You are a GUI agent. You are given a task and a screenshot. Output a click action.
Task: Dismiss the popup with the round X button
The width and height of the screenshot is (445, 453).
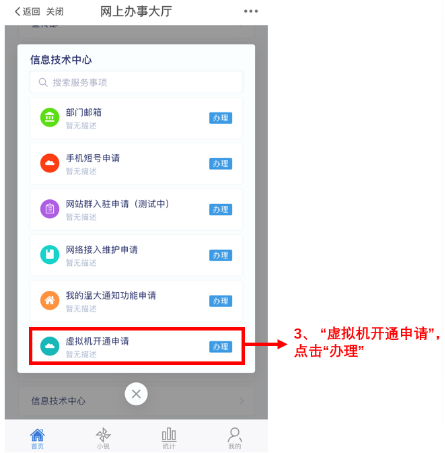pyautogui.click(x=136, y=394)
